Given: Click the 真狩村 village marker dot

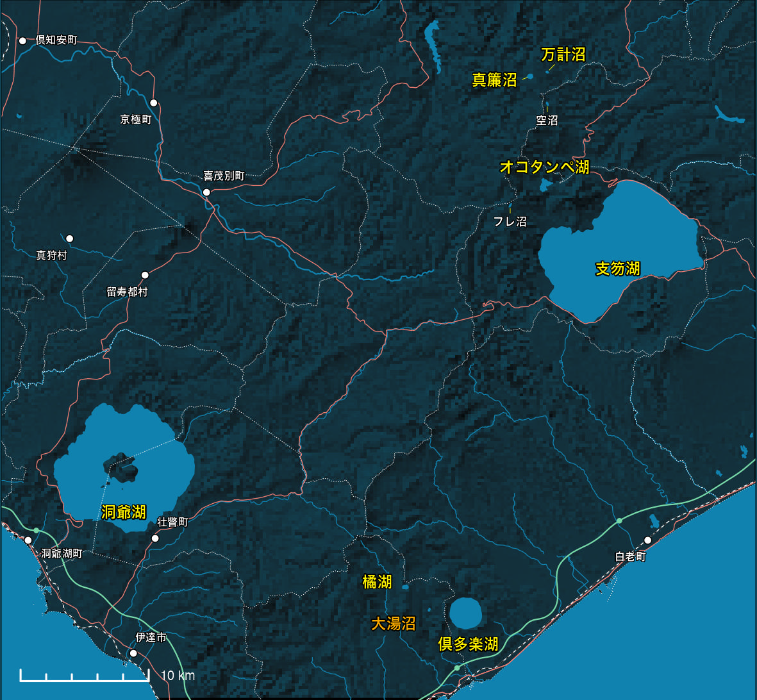Looking at the screenshot, I should point(69,238).
